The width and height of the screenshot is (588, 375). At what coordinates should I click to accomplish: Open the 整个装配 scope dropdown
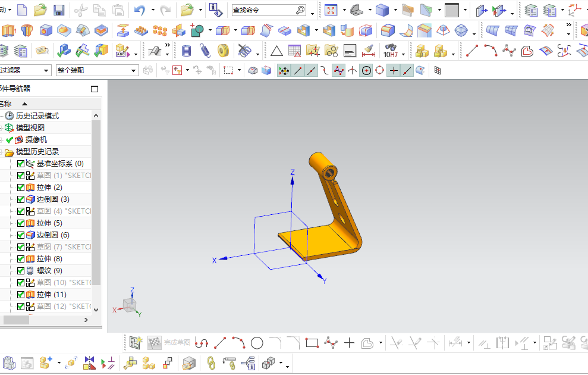(x=97, y=70)
